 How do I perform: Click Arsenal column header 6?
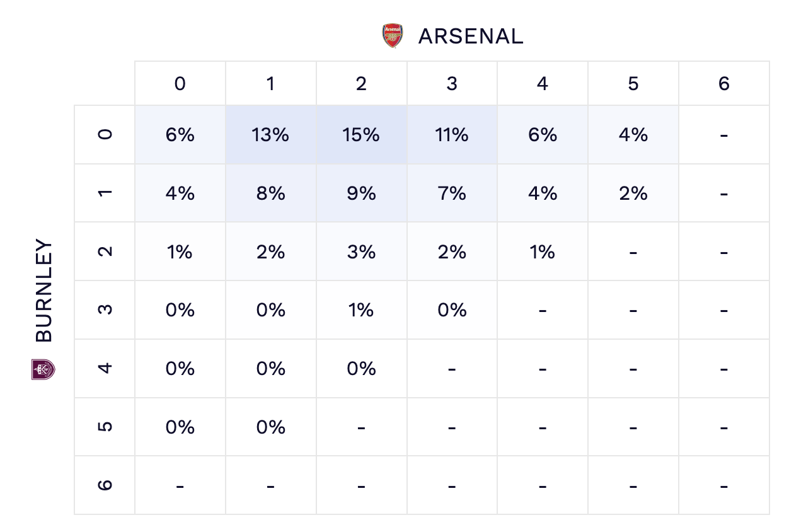coord(724,84)
